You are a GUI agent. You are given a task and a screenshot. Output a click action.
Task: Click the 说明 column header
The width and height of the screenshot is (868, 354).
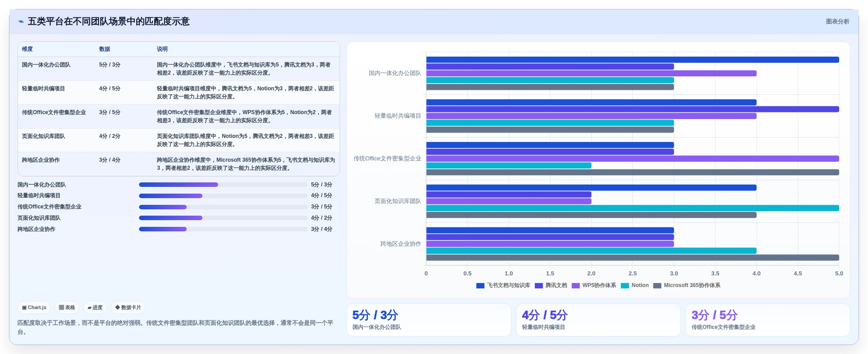pyautogui.click(x=162, y=49)
